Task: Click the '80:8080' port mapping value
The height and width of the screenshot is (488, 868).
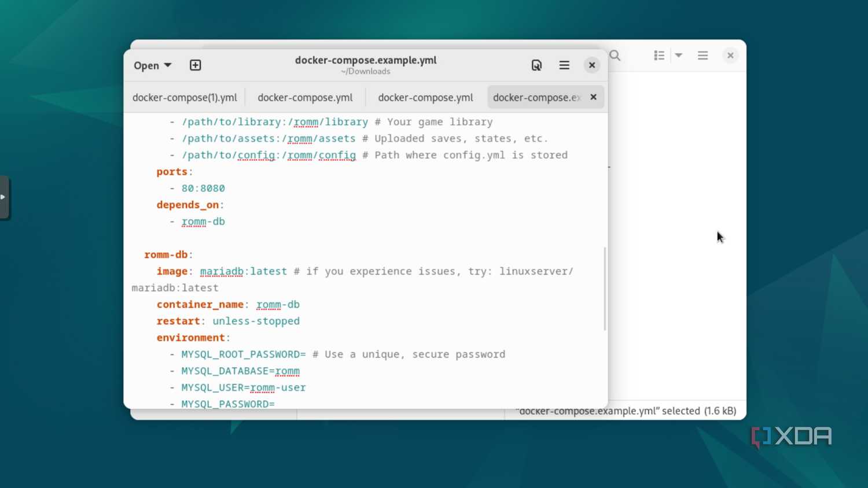Action: pyautogui.click(x=203, y=188)
